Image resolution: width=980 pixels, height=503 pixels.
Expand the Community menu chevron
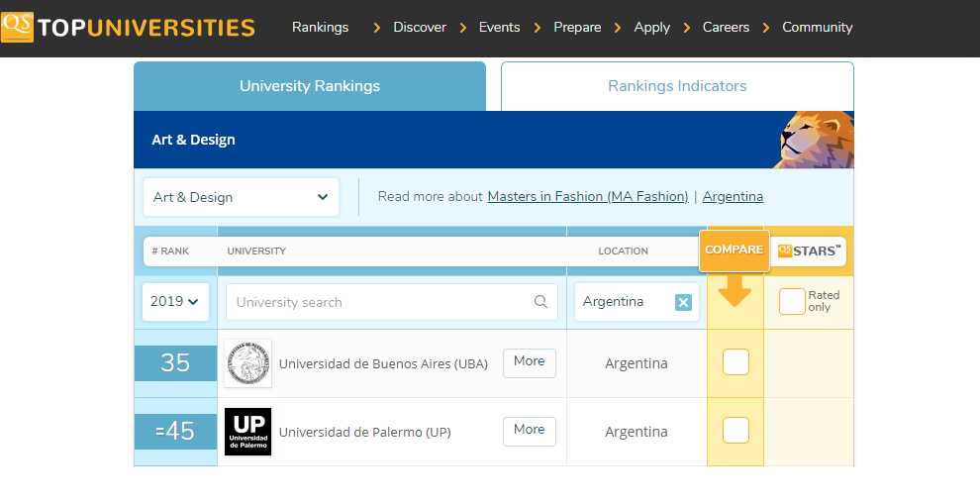tap(765, 28)
